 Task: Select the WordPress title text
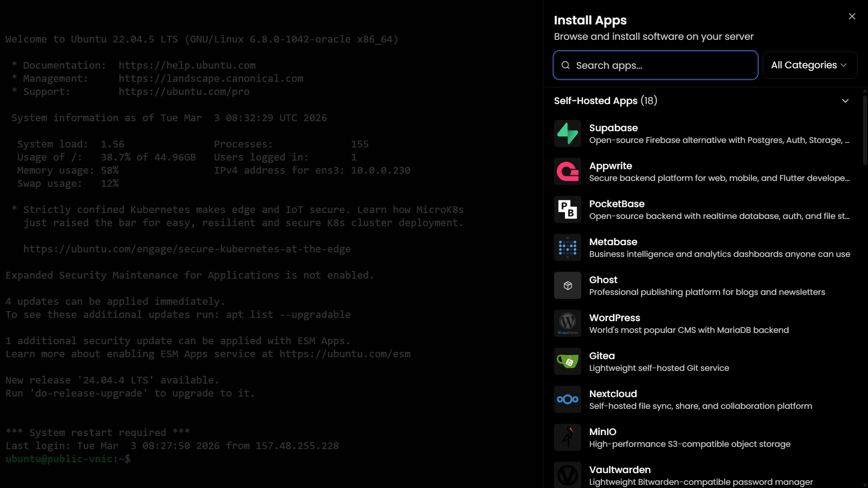click(x=614, y=318)
